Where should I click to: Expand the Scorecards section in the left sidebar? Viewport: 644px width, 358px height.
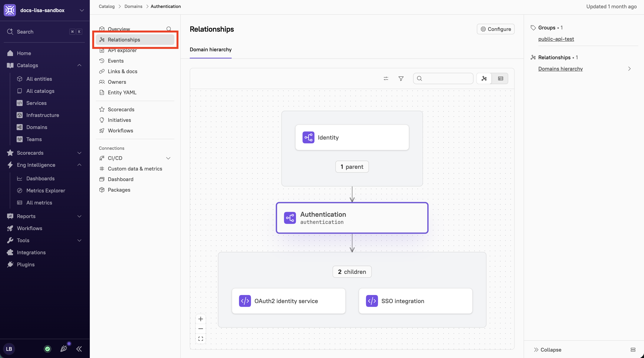tap(79, 153)
